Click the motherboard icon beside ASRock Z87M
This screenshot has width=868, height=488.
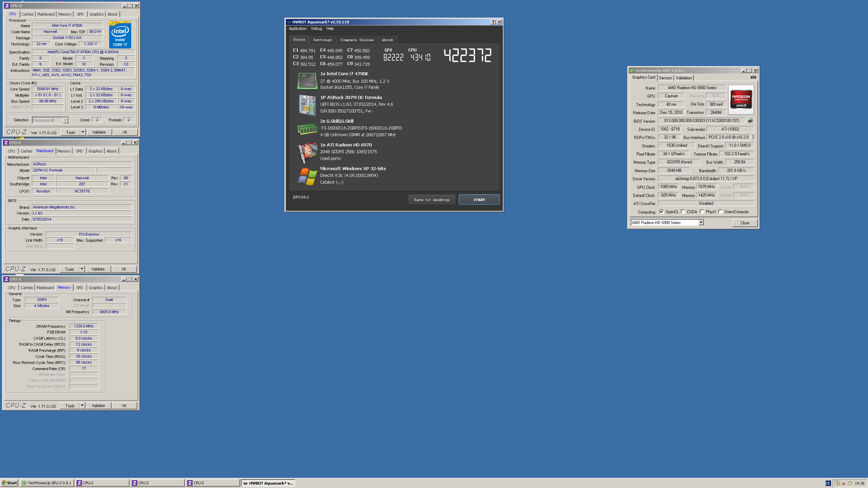pyautogui.click(x=307, y=105)
